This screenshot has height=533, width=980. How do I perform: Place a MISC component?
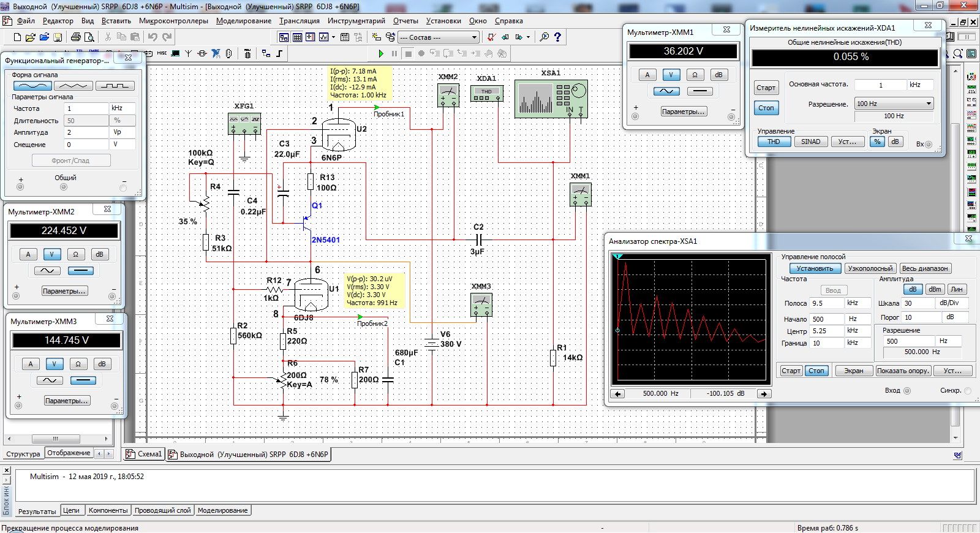[x=162, y=53]
